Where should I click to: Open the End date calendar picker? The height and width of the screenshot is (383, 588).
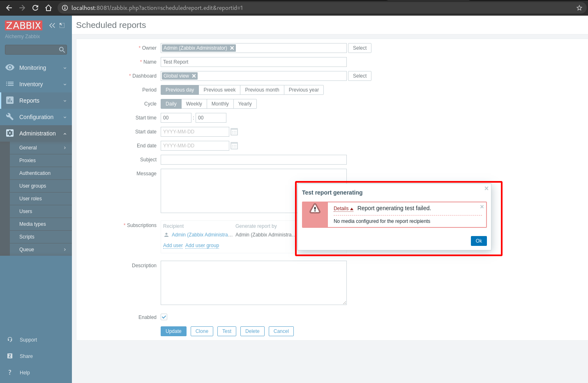pos(234,145)
